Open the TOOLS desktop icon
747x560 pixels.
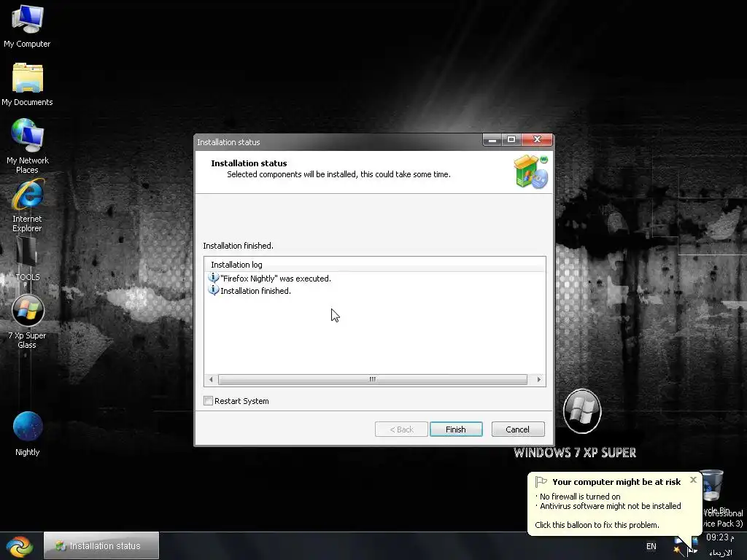tap(27, 252)
